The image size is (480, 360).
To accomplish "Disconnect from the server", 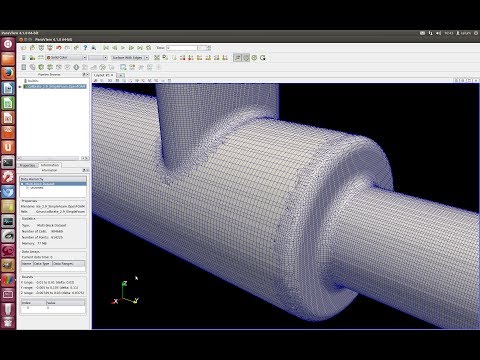I will click(50, 48).
